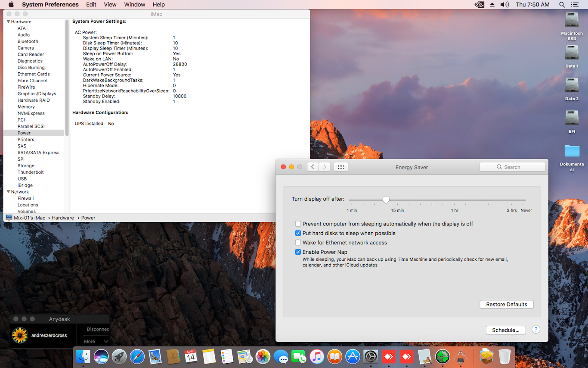The width and height of the screenshot is (588, 368).
Task: Open the Help menu
Action: (159, 5)
